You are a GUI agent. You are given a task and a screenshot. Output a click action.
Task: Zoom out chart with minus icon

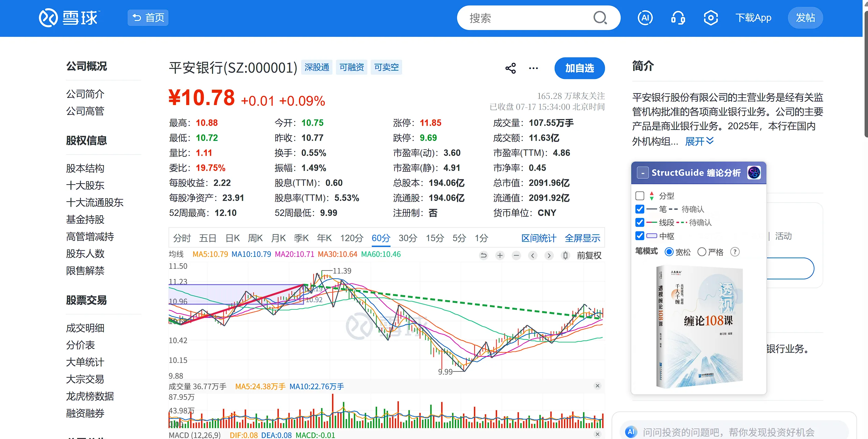click(x=516, y=255)
